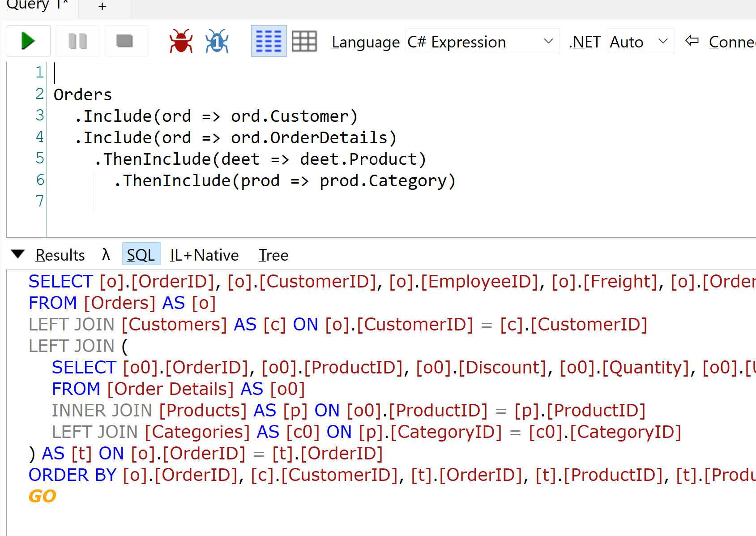
Task: Click the LEFT JOIN [Customers] SQL line
Action: tap(338, 325)
